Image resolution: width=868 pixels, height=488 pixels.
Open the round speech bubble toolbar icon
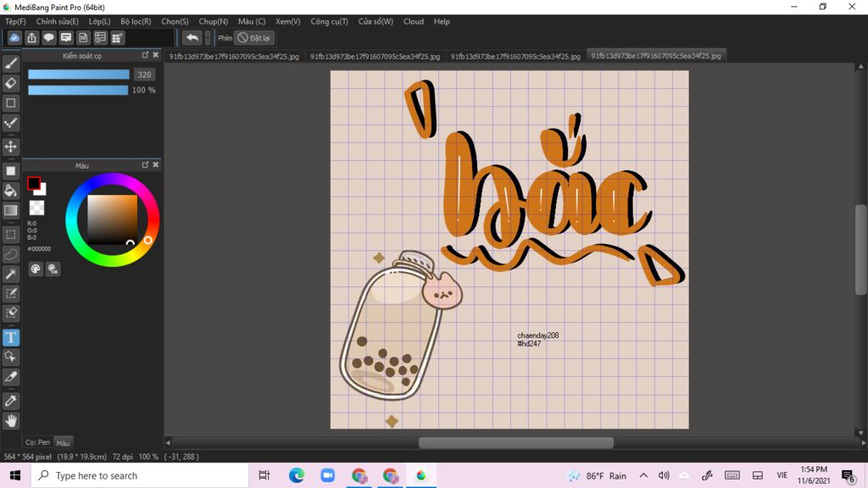point(48,37)
